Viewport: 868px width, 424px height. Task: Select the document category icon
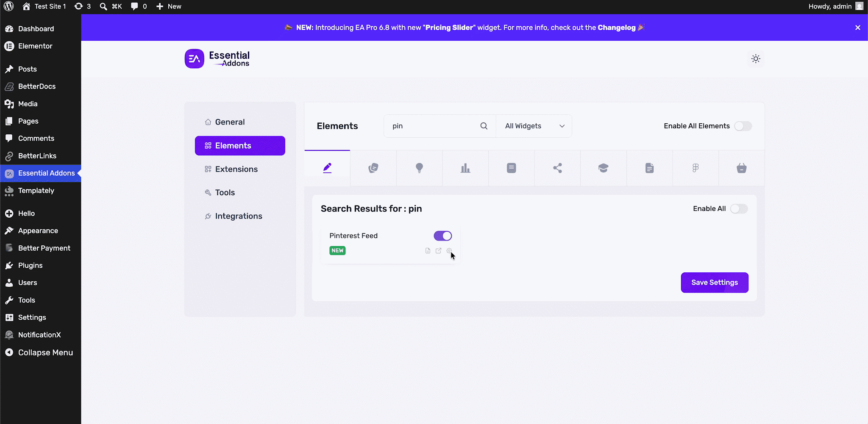pyautogui.click(x=650, y=168)
